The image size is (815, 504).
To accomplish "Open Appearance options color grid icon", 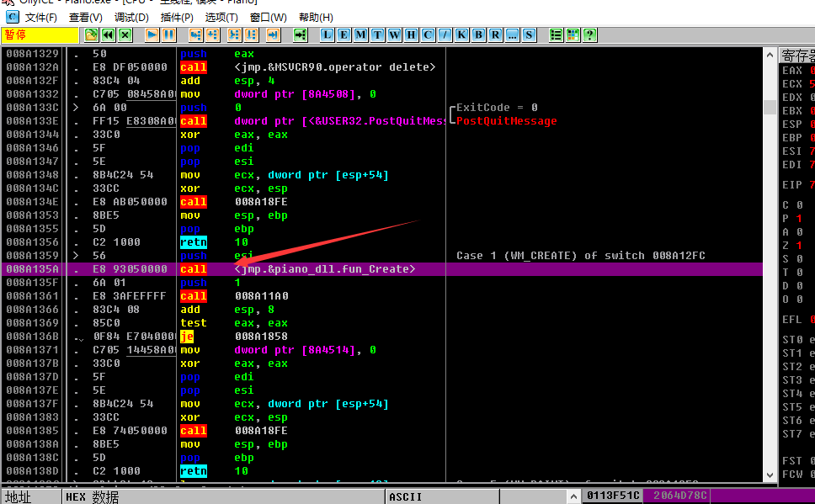I will click(573, 34).
